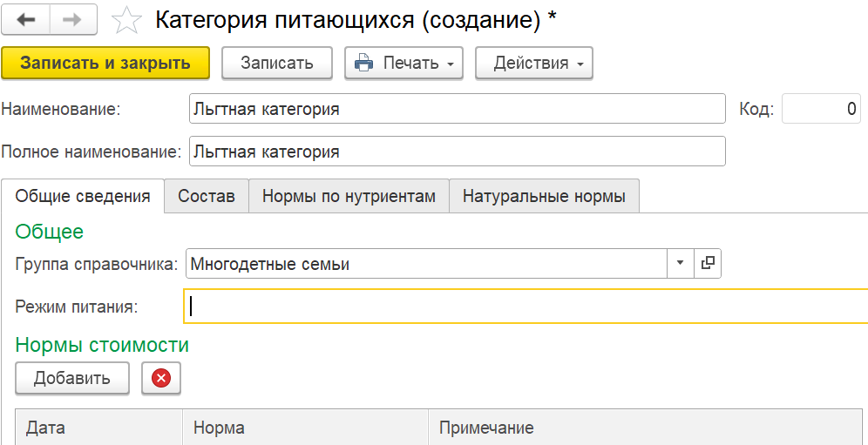
Task: Open the Нормы по нутриентам tab
Action: (x=349, y=196)
